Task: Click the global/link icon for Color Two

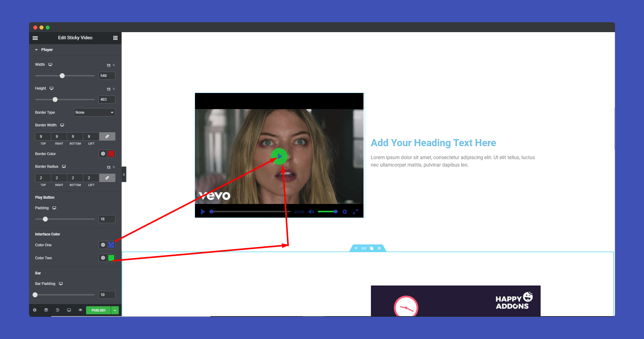Action: tap(103, 257)
